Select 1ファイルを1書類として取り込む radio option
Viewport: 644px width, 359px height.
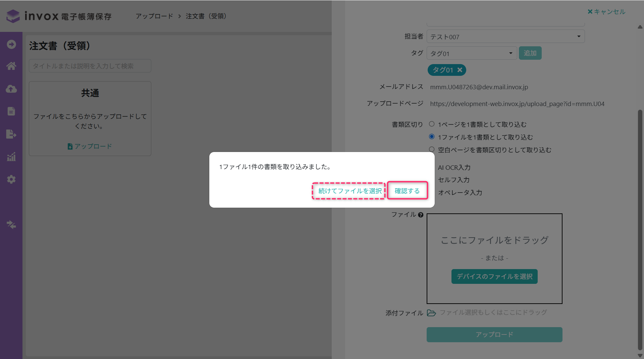tap(432, 137)
